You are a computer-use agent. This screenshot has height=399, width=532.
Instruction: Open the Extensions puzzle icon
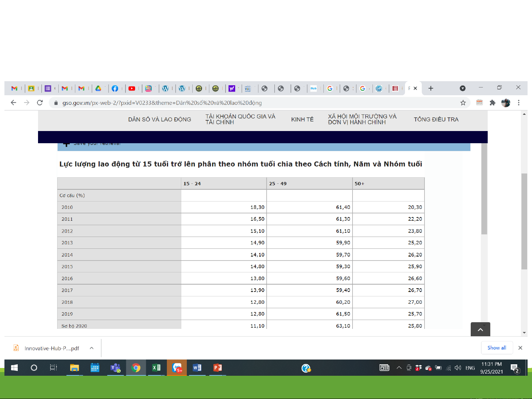(492, 103)
